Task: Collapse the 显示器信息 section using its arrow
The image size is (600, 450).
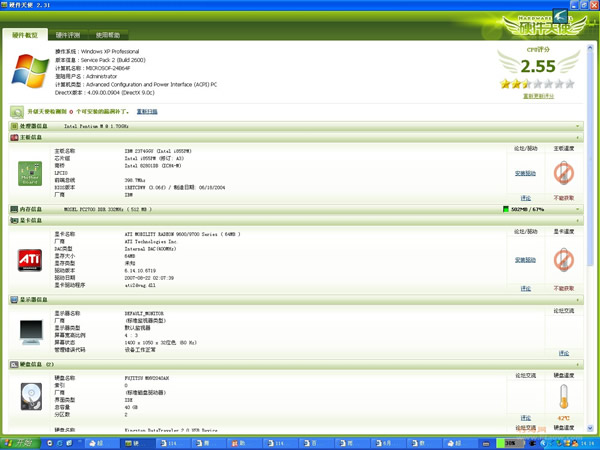Action: coord(577,300)
